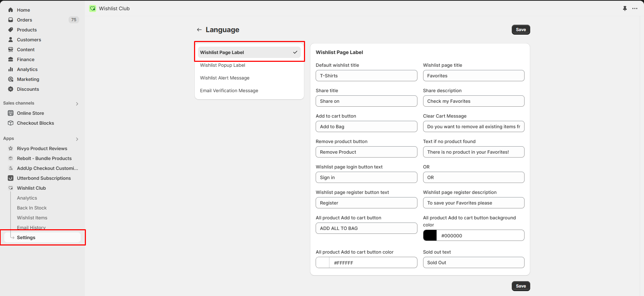Edit the Remove product button field
Image resolution: width=644 pixels, height=296 pixels.
click(366, 152)
